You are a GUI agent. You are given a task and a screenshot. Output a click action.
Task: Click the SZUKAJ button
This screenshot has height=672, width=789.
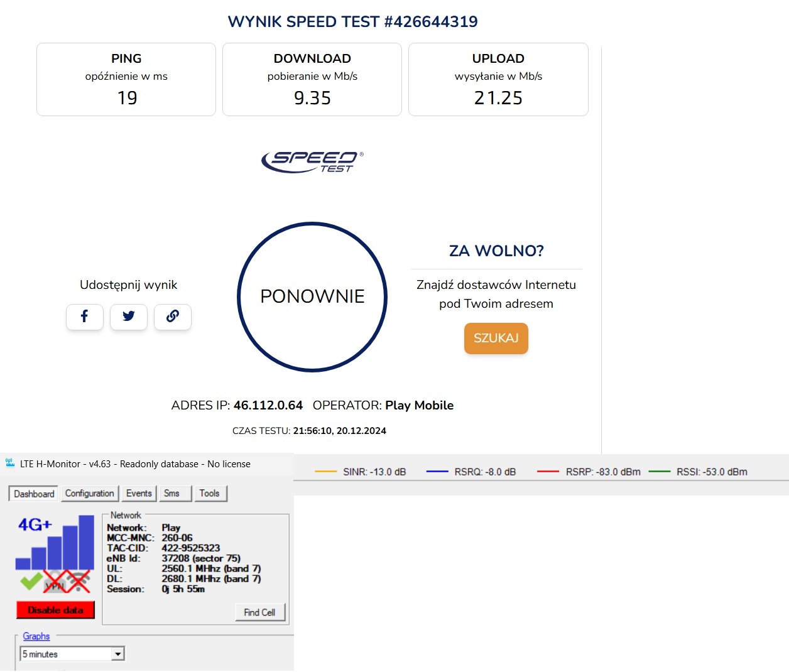[x=496, y=339]
